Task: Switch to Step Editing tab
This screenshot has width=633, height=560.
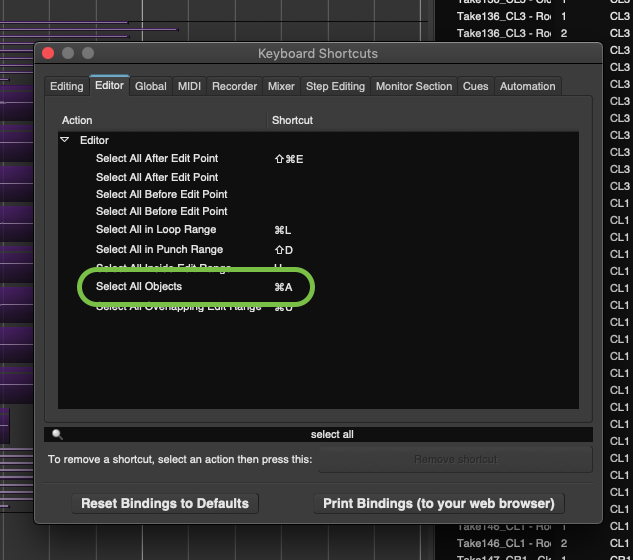Action: [x=335, y=87]
